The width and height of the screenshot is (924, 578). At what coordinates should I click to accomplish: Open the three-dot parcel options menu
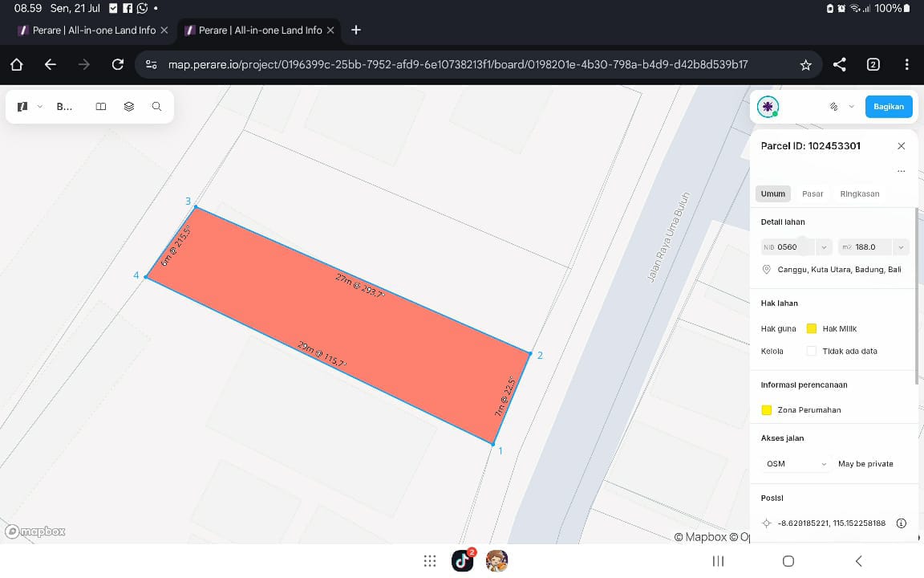(901, 171)
